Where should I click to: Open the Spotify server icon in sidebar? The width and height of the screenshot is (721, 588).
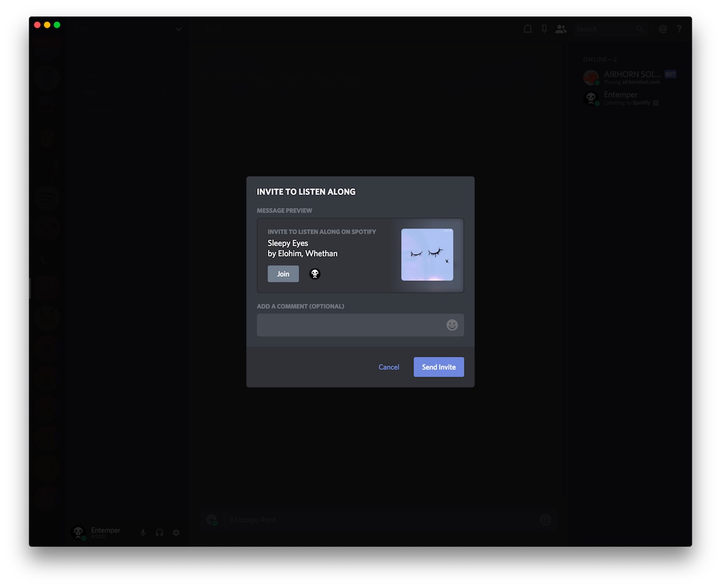coord(47,198)
